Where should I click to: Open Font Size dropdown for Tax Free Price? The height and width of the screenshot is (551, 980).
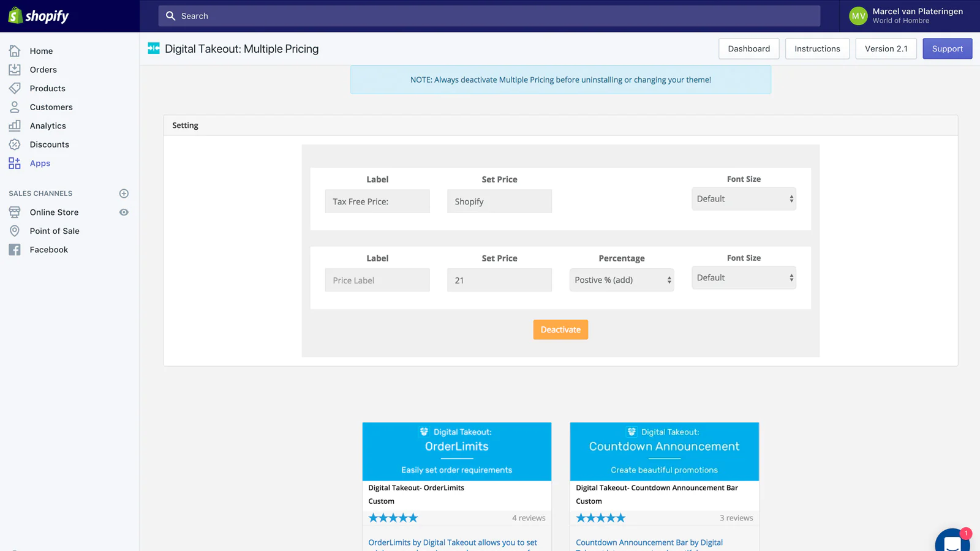tap(744, 199)
